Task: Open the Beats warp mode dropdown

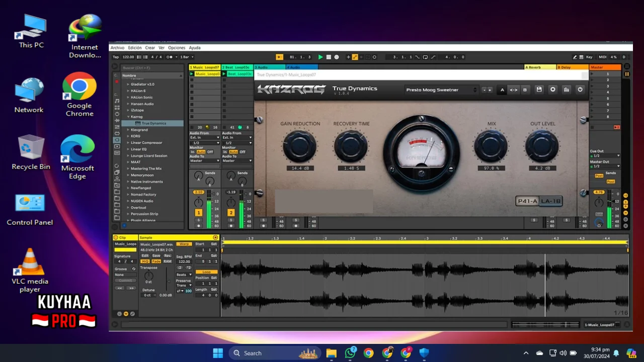Action: (184, 275)
